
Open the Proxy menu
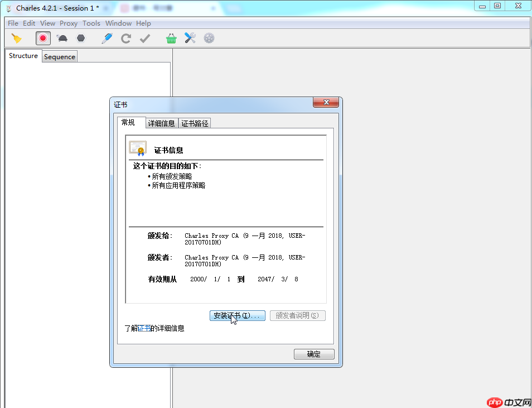coord(68,23)
